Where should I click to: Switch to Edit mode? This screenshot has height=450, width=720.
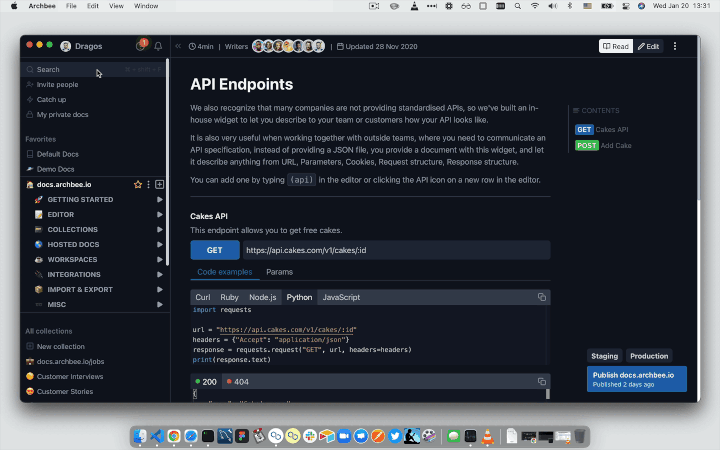(x=649, y=46)
